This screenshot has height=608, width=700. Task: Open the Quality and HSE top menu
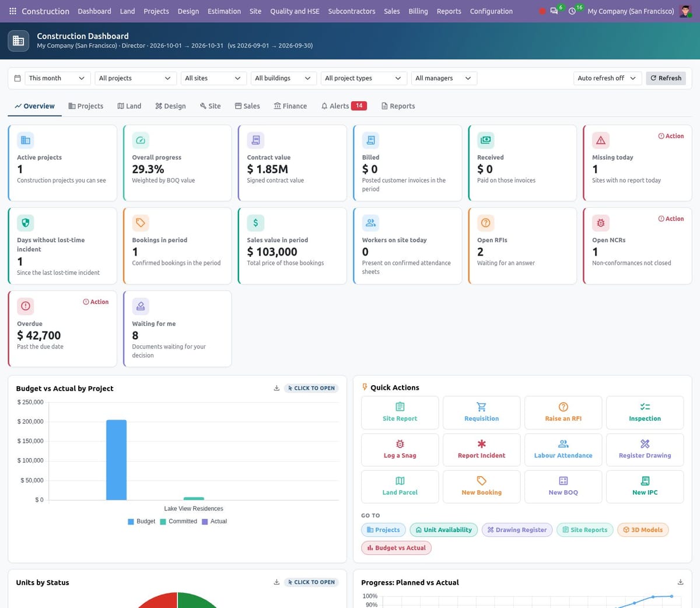(x=295, y=11)
